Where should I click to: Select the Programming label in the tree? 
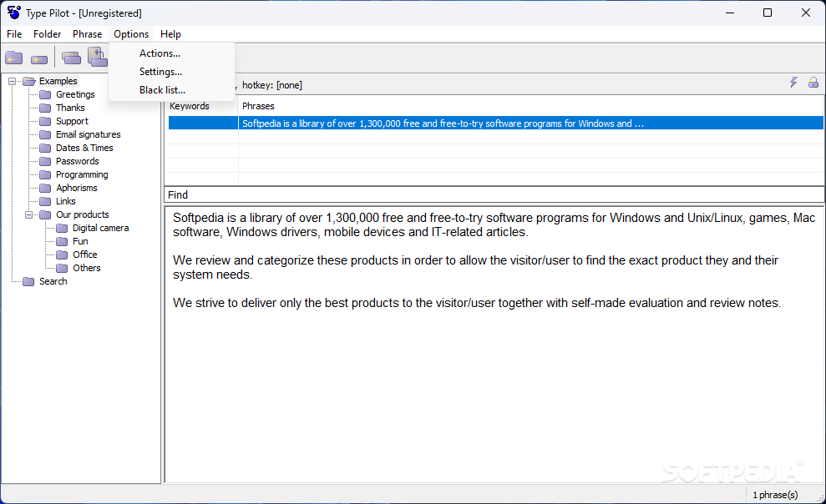click(82, 174)
